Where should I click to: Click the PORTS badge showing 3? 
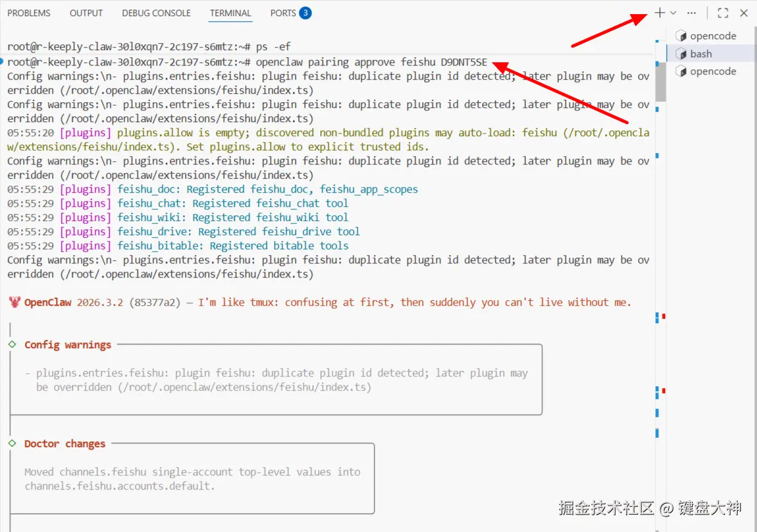click(x=305, y=13)
